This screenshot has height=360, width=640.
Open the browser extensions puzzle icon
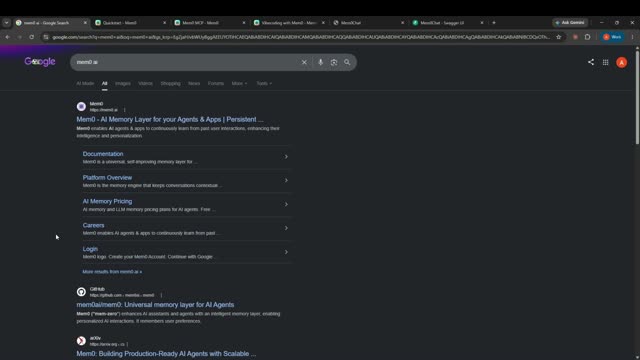coord(587,37)
